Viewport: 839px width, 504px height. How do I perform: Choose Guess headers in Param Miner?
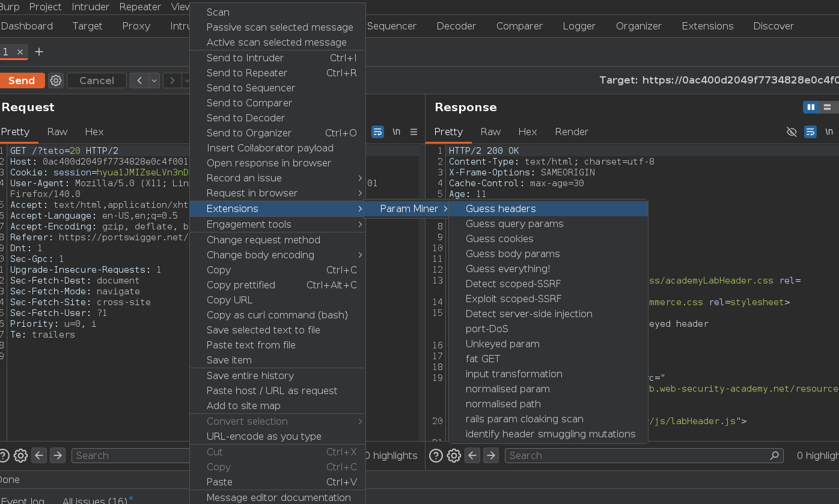(548, 208)
